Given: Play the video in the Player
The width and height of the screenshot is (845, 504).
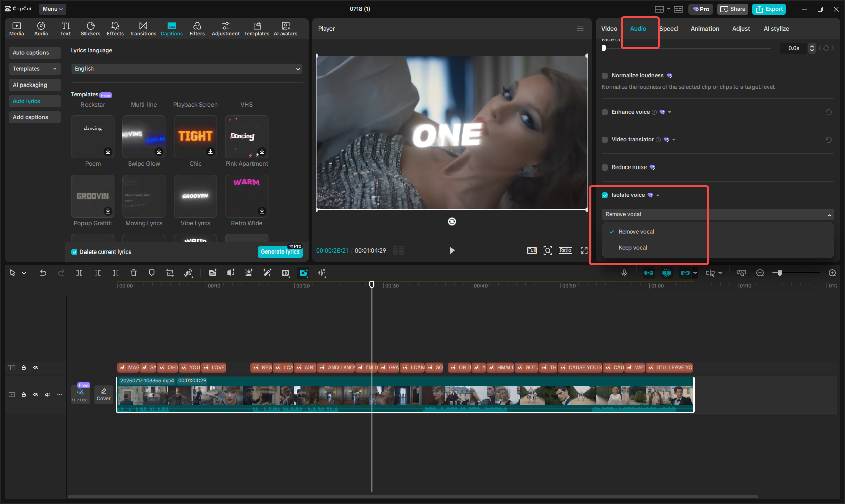Looking at the screenshot, I should coord(452,250).
